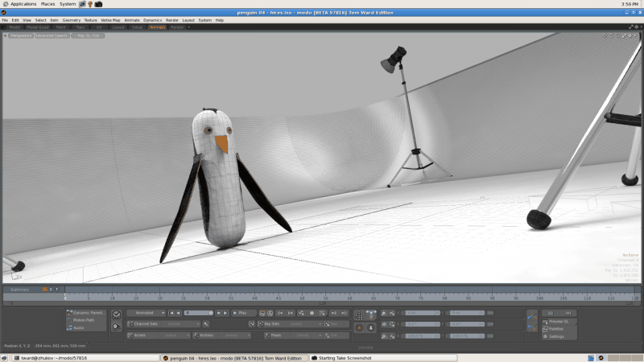Toggle the F button in Summary row
Image resolution: width=644 pixels, height=362 pixels.
(x=57, y=290)
